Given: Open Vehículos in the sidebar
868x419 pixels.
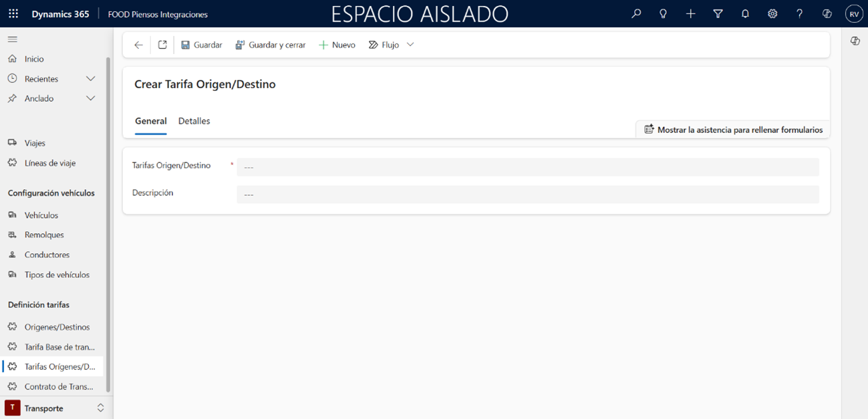Looking at the screenshot, I should coord(41,215).
